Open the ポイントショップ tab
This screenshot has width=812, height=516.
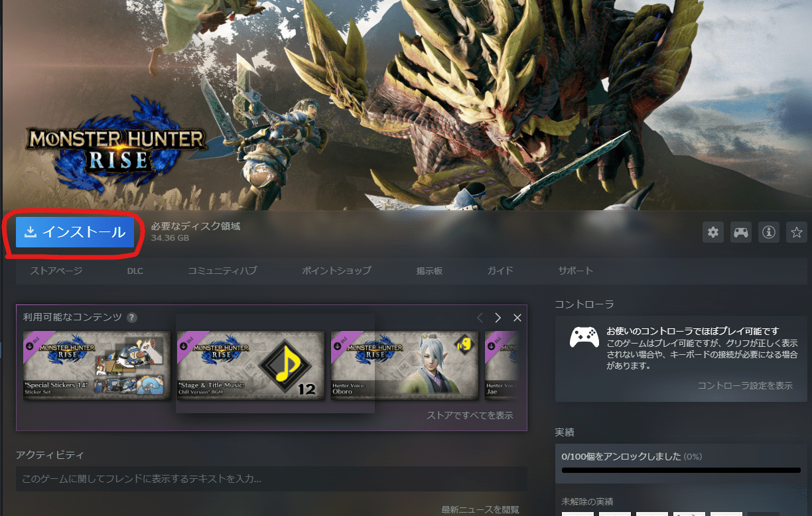click(336, 271)
